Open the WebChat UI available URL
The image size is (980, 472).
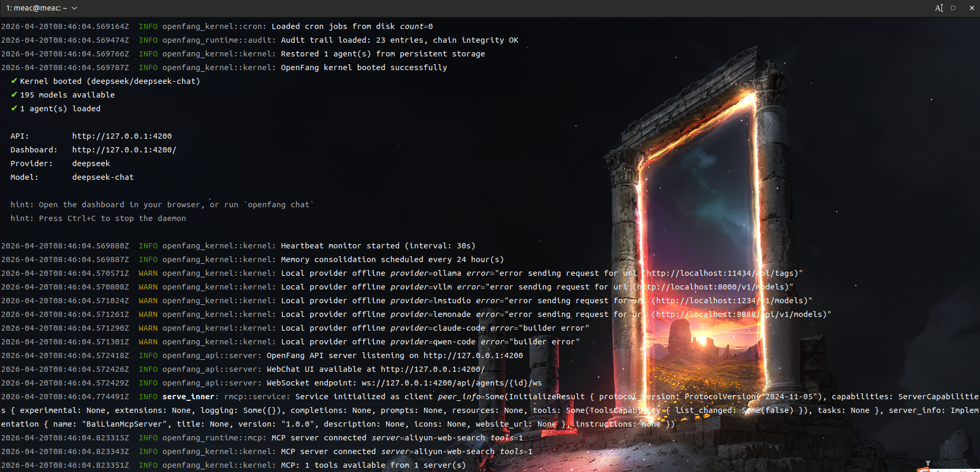433,369
